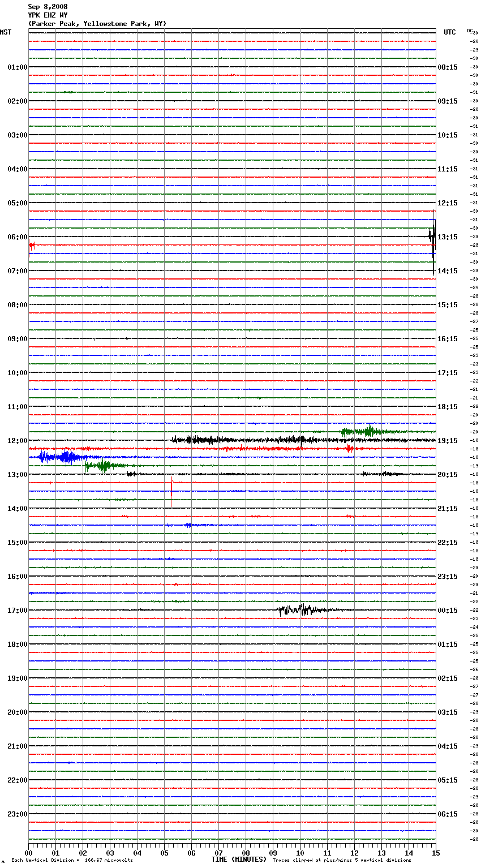Click the '06:15' UTC time label

tap(448, 814)
